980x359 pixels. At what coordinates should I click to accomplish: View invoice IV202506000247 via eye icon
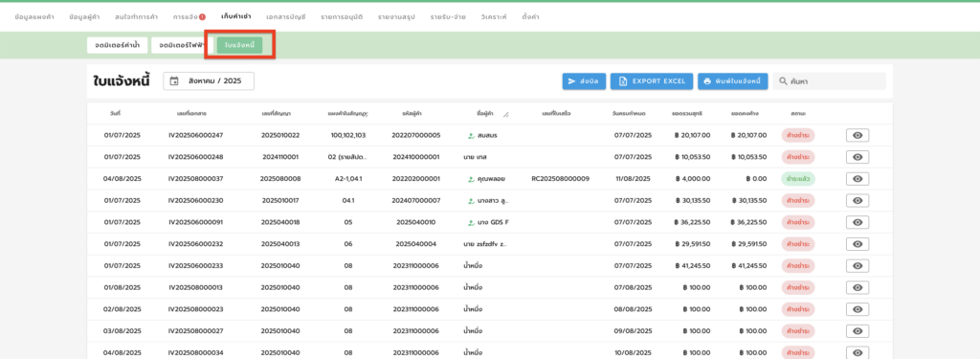tap(857, 136)
